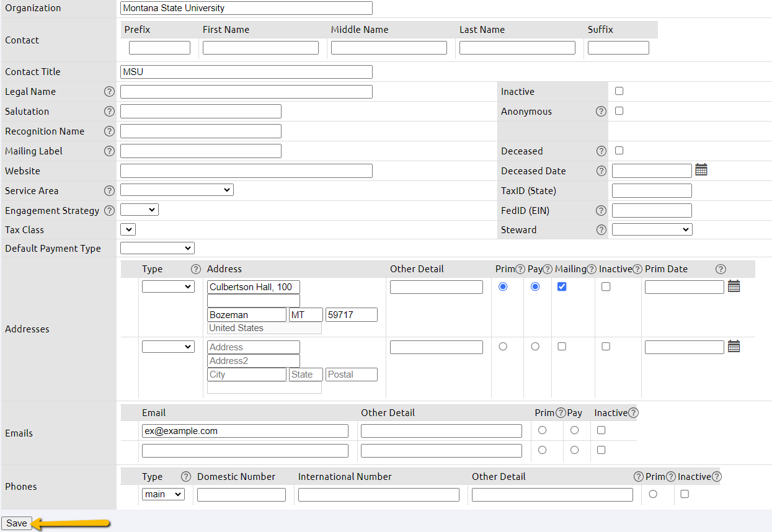Click help icon next to address Pay header
This screenshot has height=532, width=772.
548,269
